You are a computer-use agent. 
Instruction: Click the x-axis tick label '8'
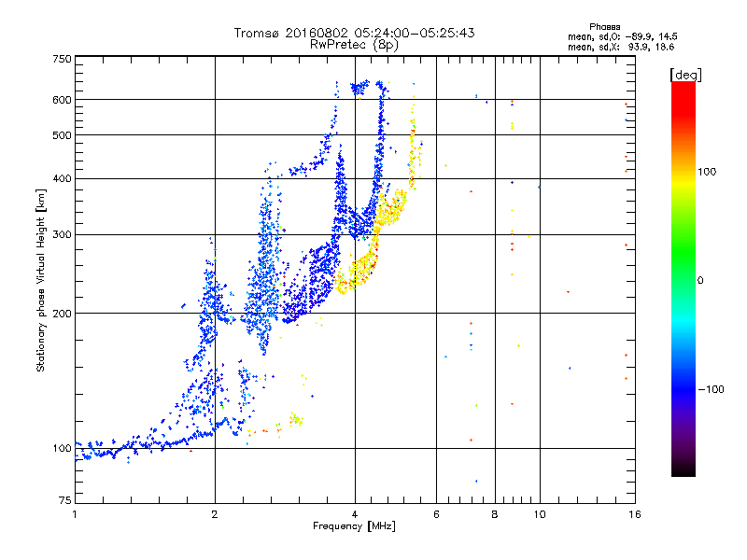pyautogui.click(x=495, y=514)
